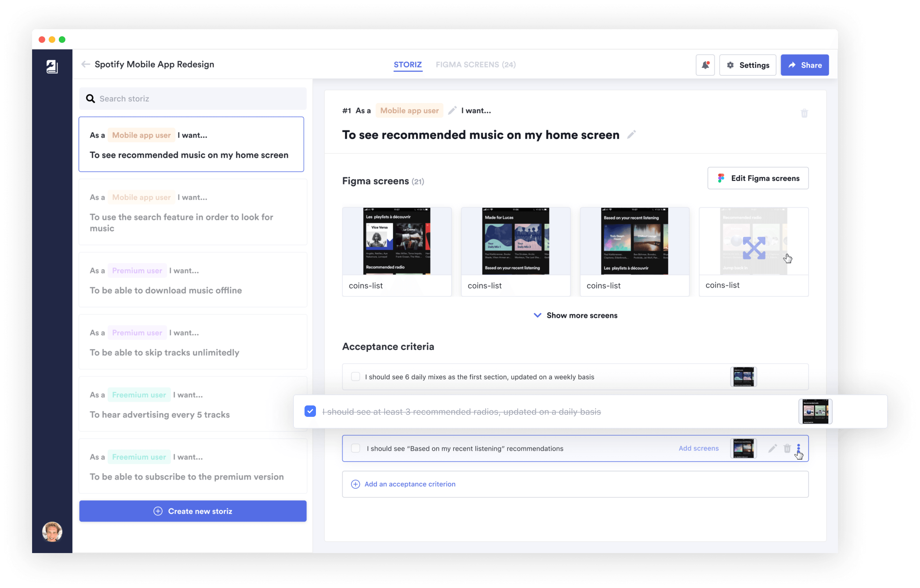Click Add an acceptance criterion

pyautogui.click(x=575, y=484)
